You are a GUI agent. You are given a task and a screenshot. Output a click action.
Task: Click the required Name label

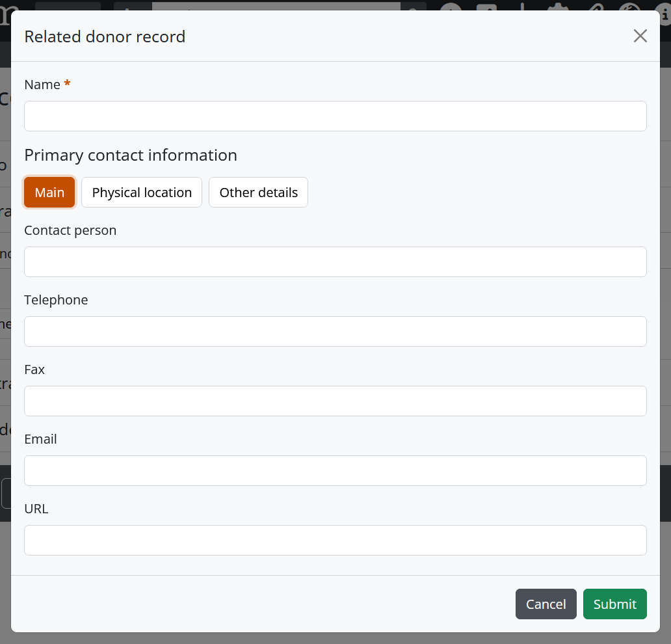pos(42,85)
